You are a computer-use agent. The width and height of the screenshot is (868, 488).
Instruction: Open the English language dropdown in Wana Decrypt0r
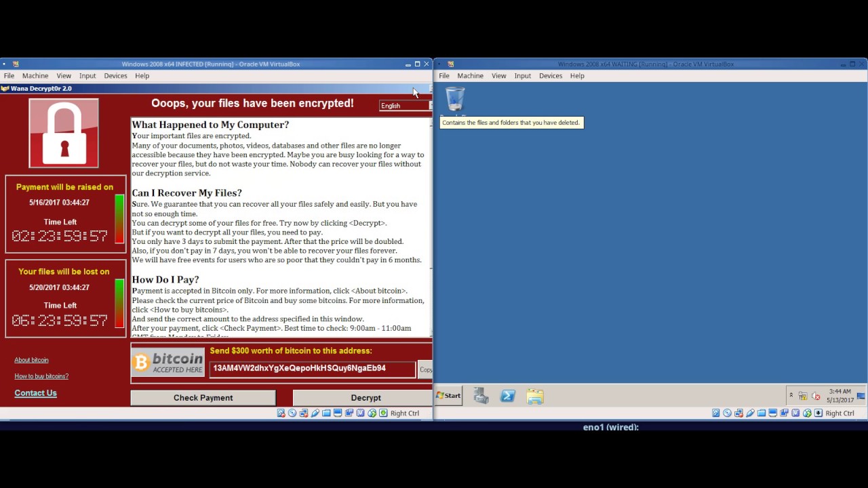(x=405, y=105)
